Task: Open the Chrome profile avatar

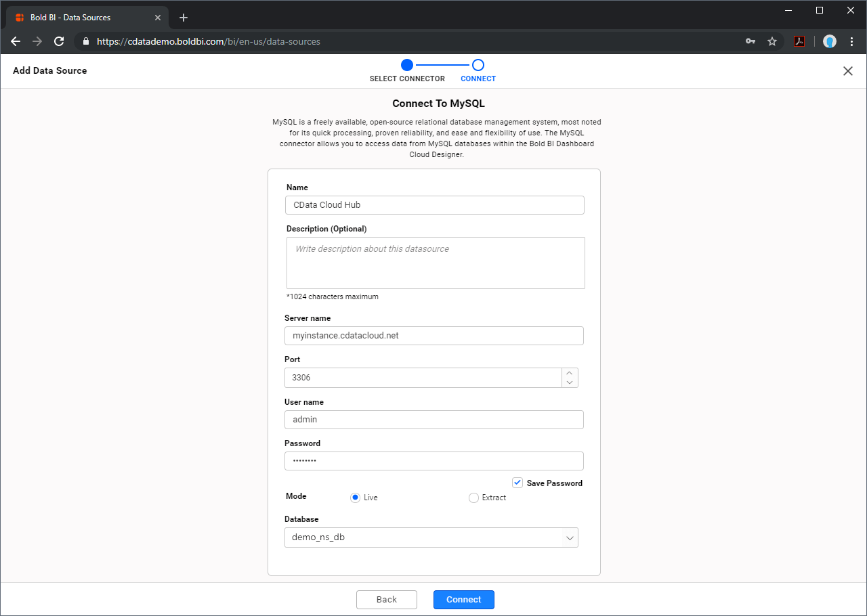Action: [x=830, y=41]
